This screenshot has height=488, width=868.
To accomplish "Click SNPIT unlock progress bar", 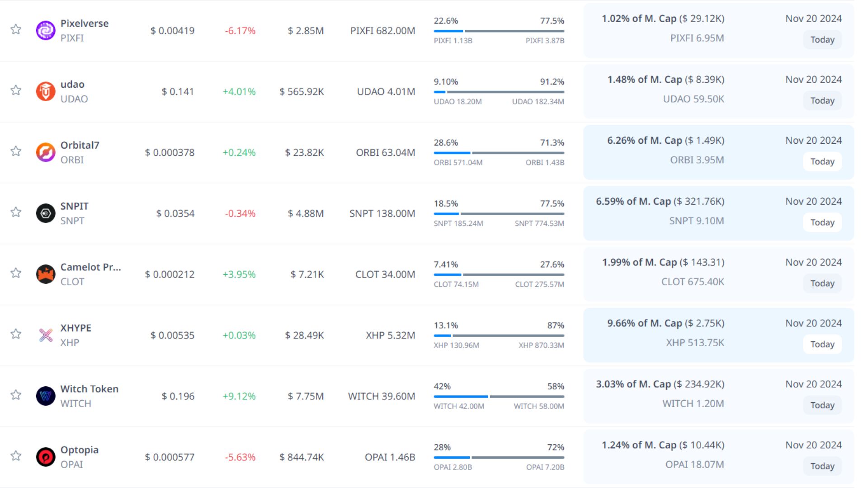I will (x=499, y=214).
